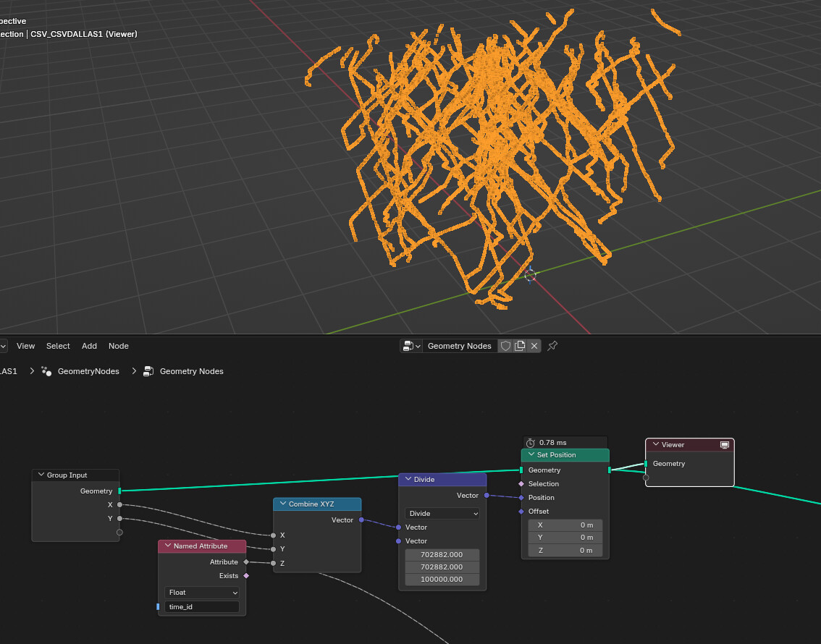
Task: Click the Set Position Position input socket
Action: [521, 498]
